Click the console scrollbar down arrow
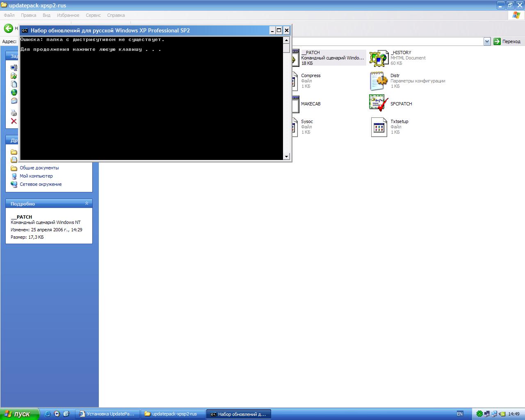Image resolution: width=525 pixels, height=420 pixels. tap(286, 156)
